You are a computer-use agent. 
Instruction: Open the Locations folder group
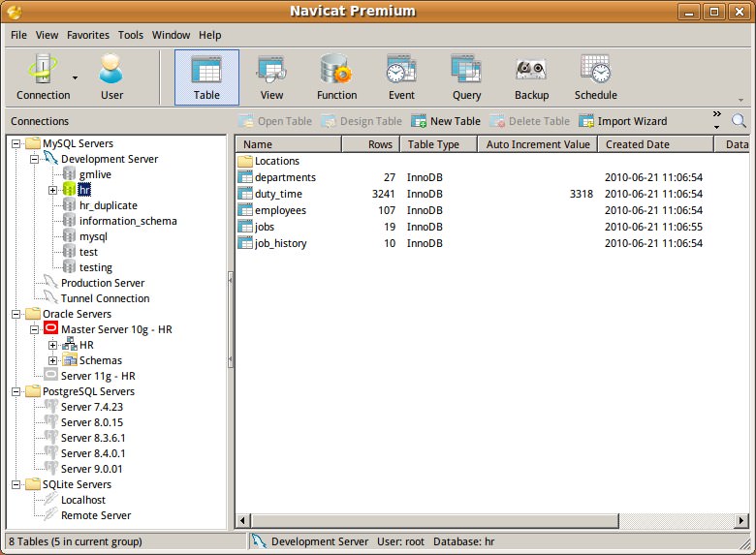269,161
